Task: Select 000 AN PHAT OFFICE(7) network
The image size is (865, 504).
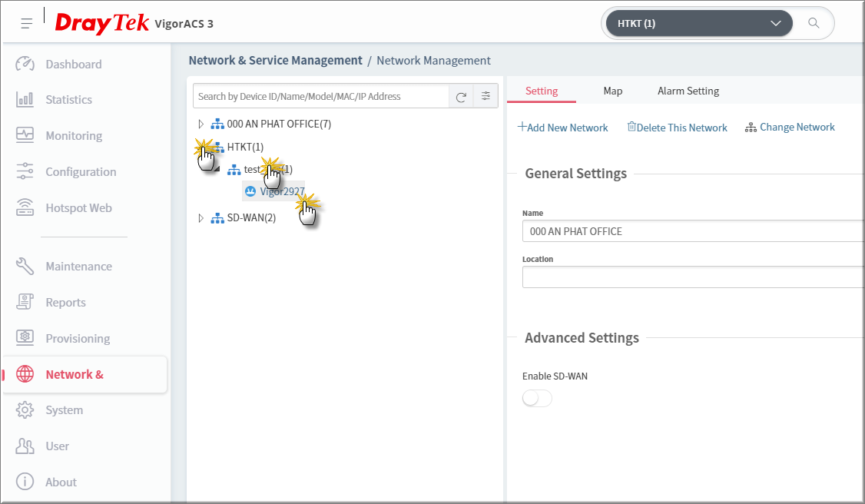Action: 279,124
